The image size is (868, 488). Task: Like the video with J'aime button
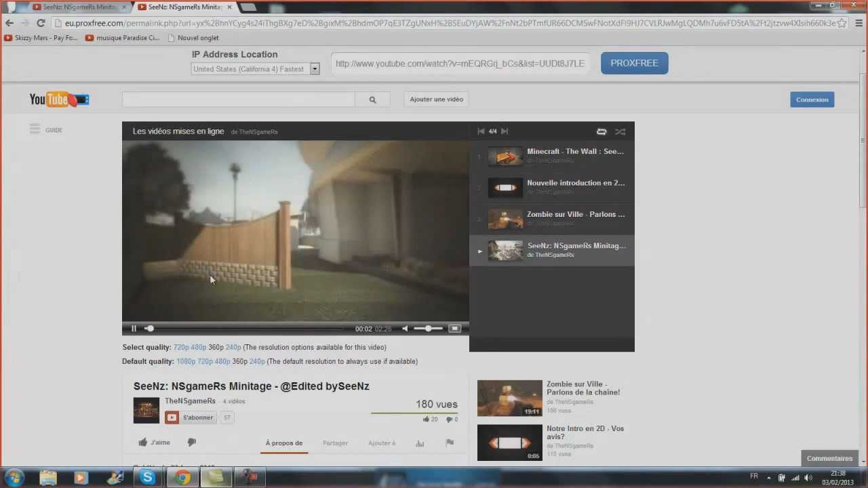(155, 443)
